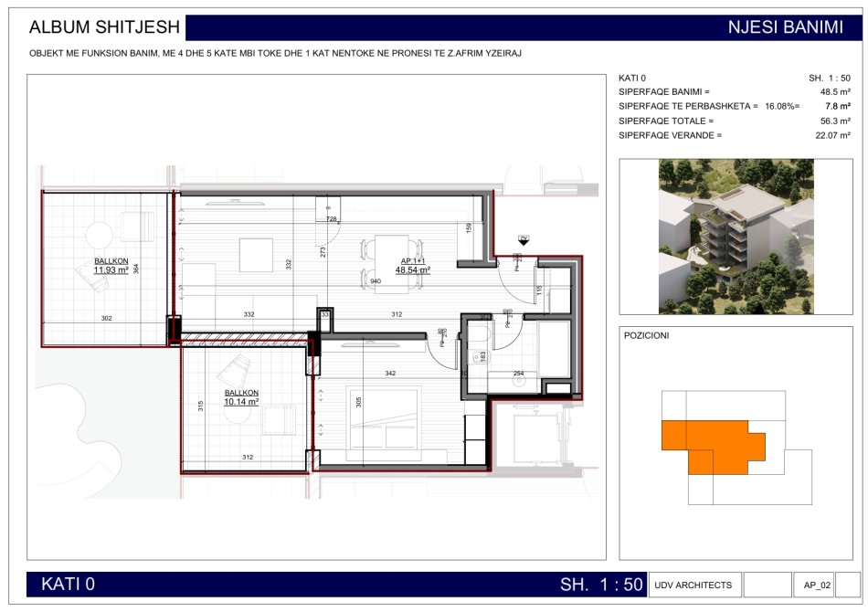The image size is (868, 612).
Task: Click the BALLKON 11.93 m² label
Action: pos(111,266)
